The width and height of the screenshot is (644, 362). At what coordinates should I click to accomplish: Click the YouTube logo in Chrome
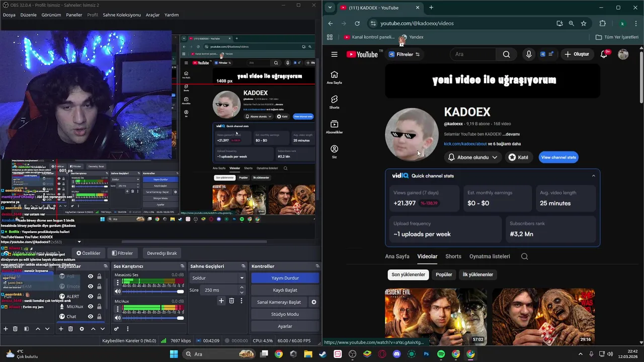[x=362, y=54]
